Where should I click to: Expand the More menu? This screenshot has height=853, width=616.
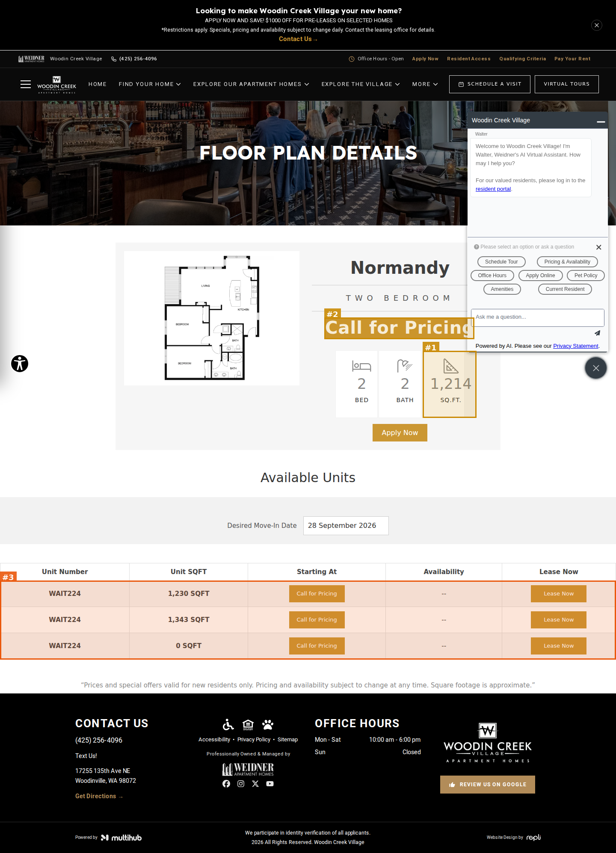tap(425, 84)
